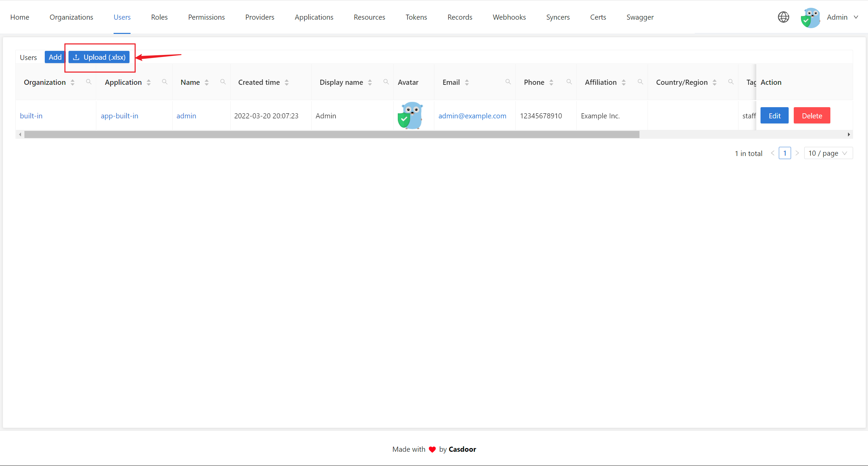This screenshot has height=466, width=868.
Task: Switch to the Organizations tab
Action: click(71, 17)
